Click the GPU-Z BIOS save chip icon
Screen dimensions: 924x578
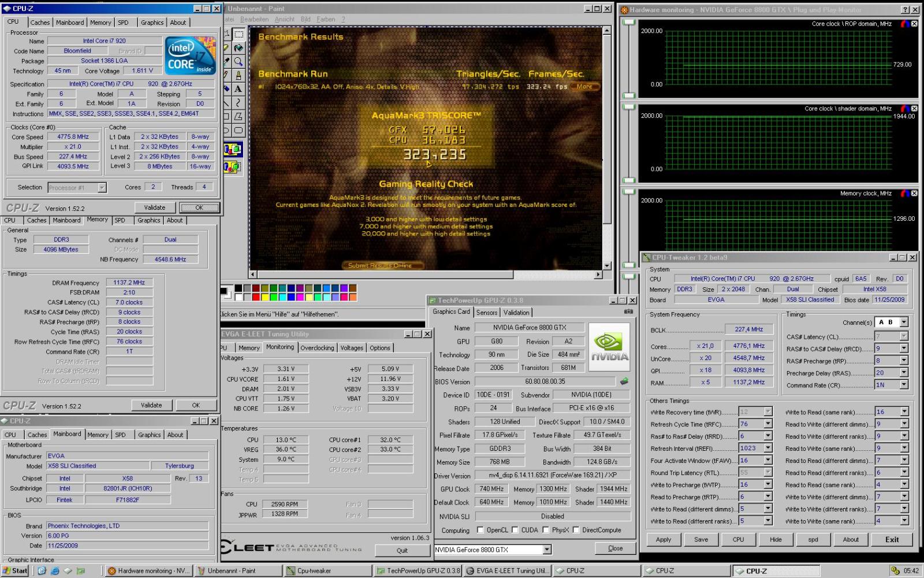[624, 381]
